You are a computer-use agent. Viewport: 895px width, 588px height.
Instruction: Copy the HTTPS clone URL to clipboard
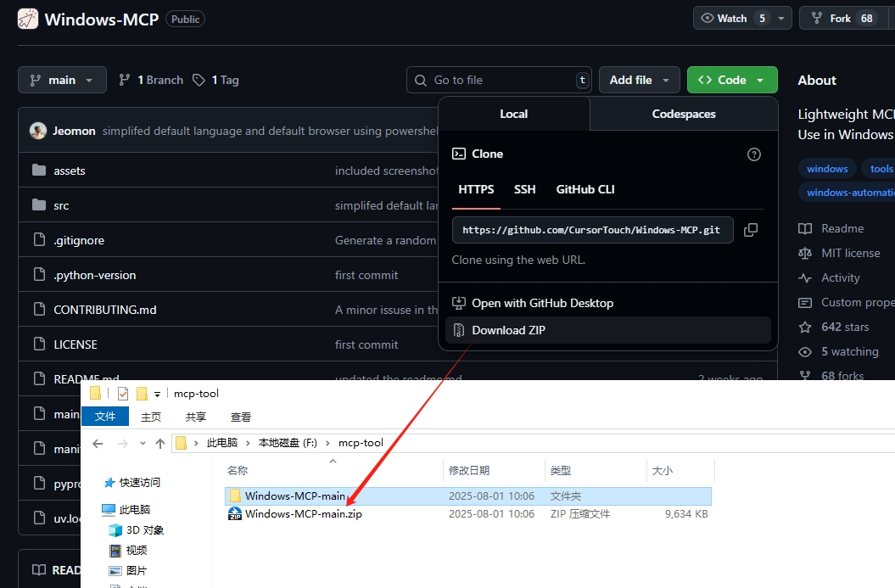[x=751, y=229]
